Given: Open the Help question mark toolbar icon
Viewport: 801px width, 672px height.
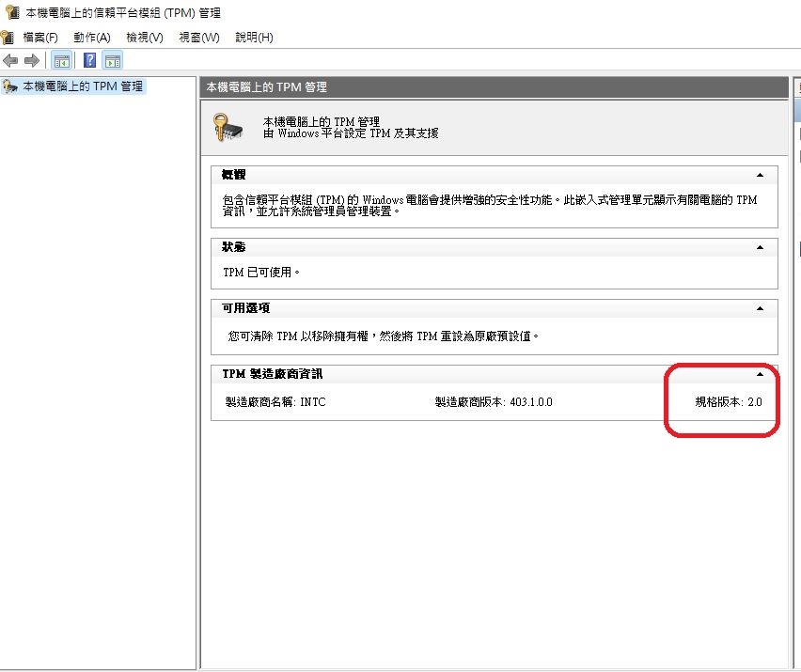Looking at the screenshot, I should (90, 60).
